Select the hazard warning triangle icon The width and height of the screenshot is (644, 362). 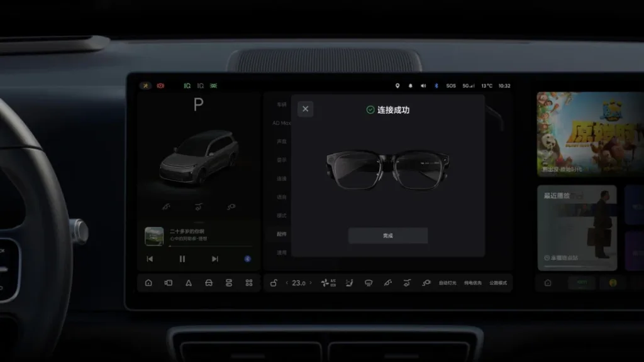point(188,283)
